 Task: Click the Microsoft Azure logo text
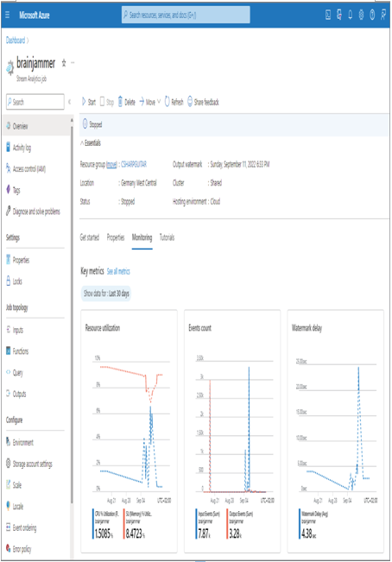35,15
